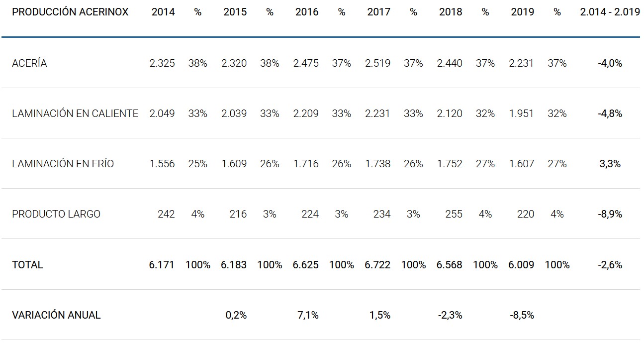Select the TOTAL row label
The height and width of the screenshot is (343, 644).
(x=27, y=265)
